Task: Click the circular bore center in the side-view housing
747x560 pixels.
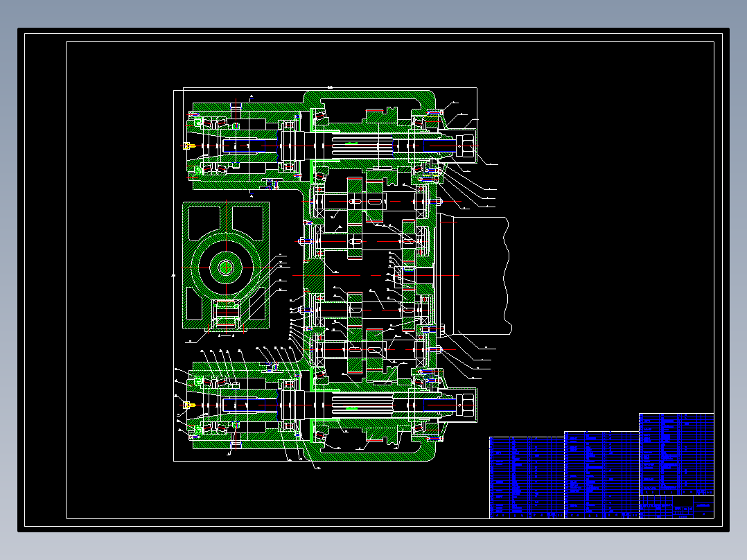Action: tap(226, 268)
